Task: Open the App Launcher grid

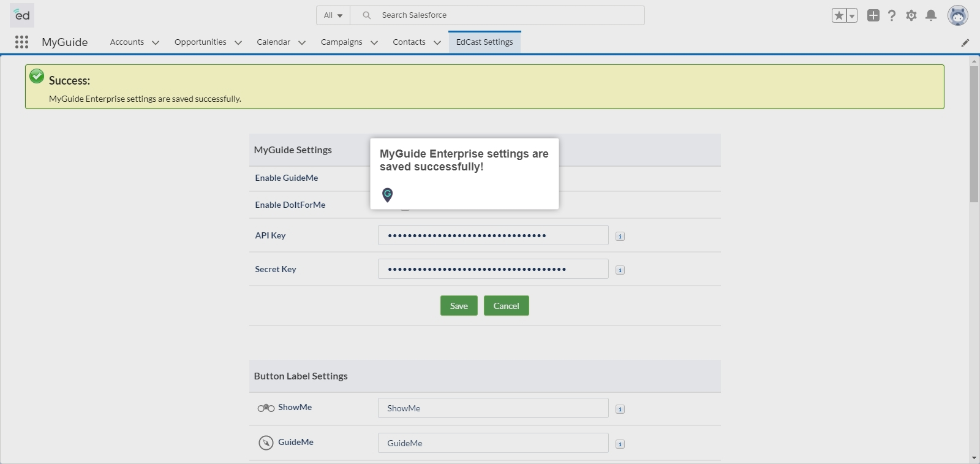Action: point(21,42)
